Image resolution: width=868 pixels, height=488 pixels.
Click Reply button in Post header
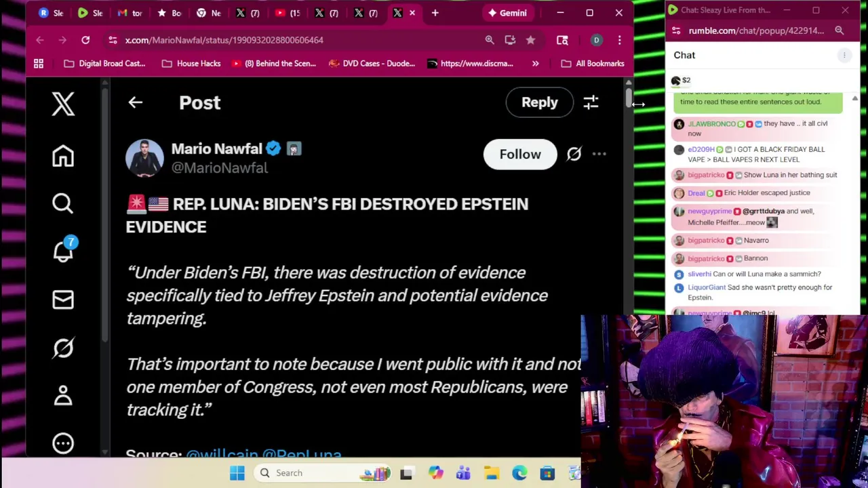pos(539,102)
